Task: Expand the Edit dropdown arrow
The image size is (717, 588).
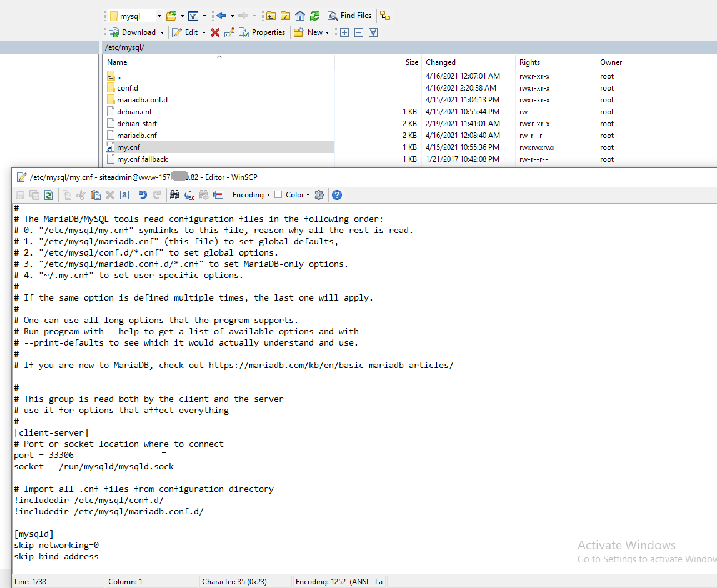Action: click(204, 33)
